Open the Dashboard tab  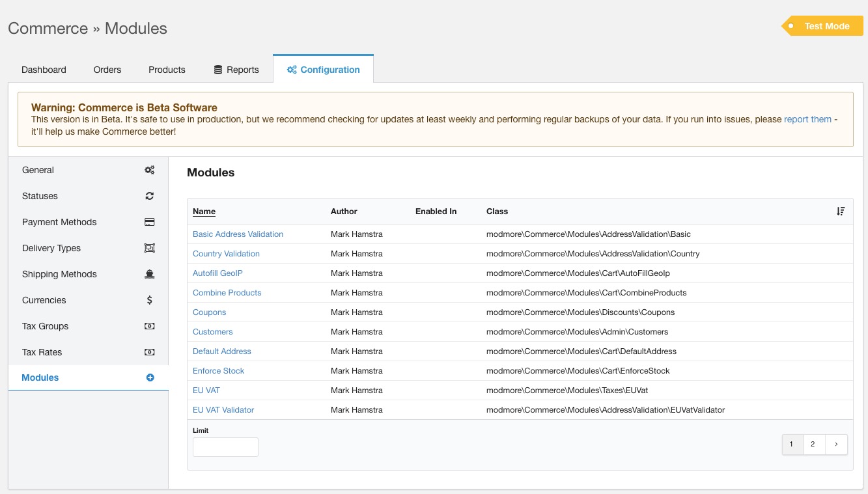coord(44,70)
